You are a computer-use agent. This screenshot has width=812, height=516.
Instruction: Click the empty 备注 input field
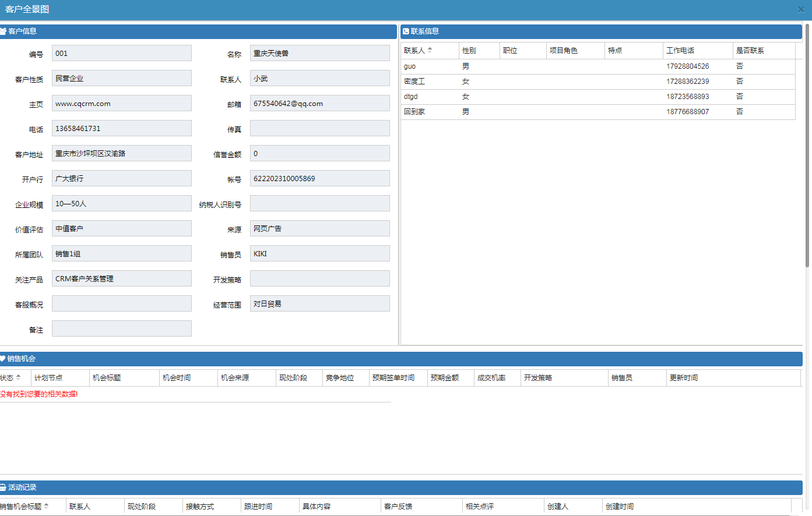point(121,328)
